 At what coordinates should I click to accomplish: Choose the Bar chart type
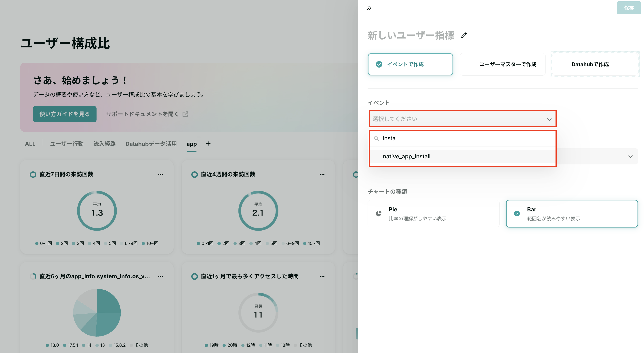pos(572,214)
